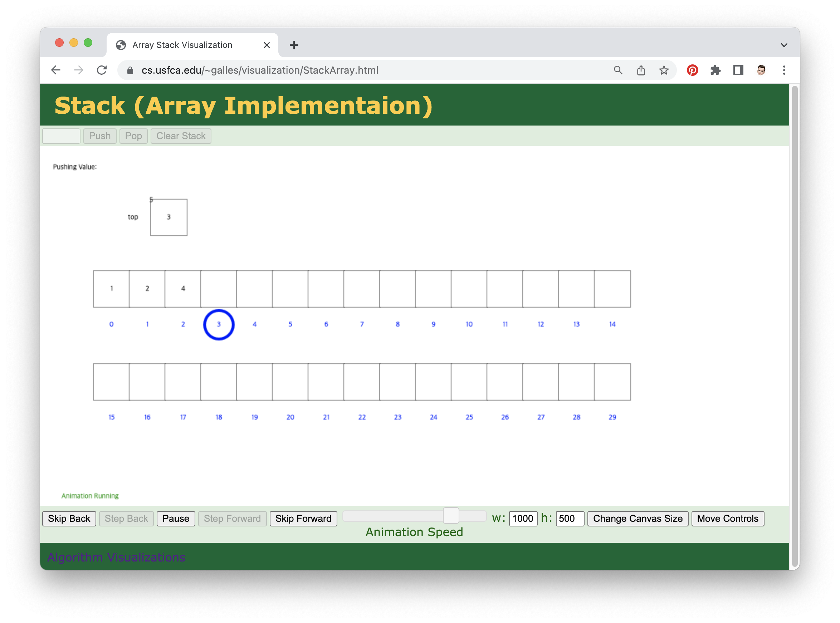
Task: Click the browser back arrow icon
Action: click(x=56, y=70)
